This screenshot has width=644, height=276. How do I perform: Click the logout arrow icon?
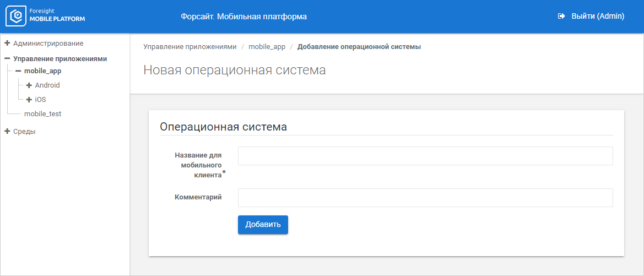(561, 17)
